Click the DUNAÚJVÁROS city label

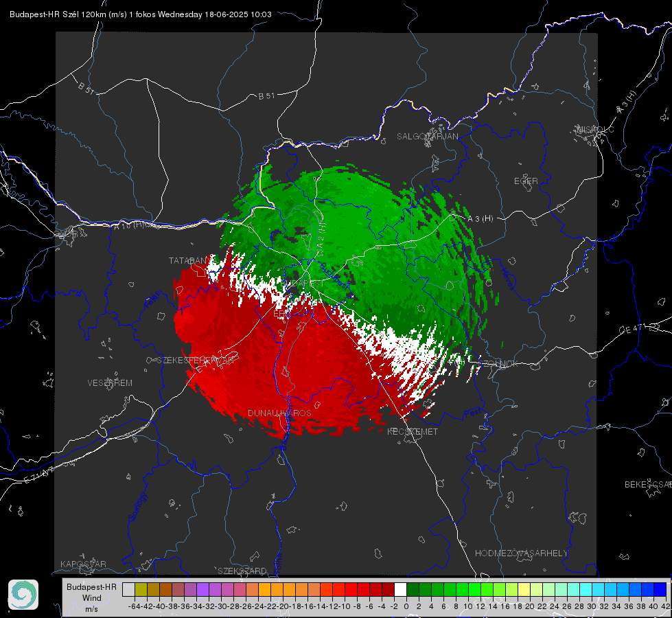point(279,413)
